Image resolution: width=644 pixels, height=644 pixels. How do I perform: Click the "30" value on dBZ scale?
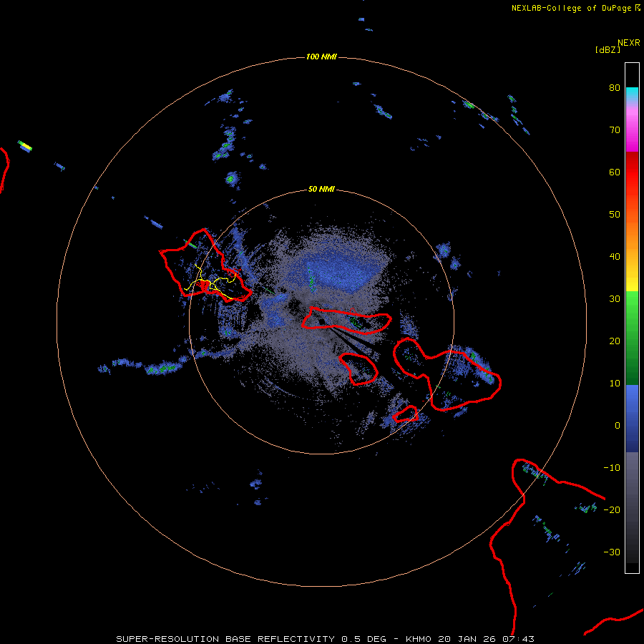615,299
